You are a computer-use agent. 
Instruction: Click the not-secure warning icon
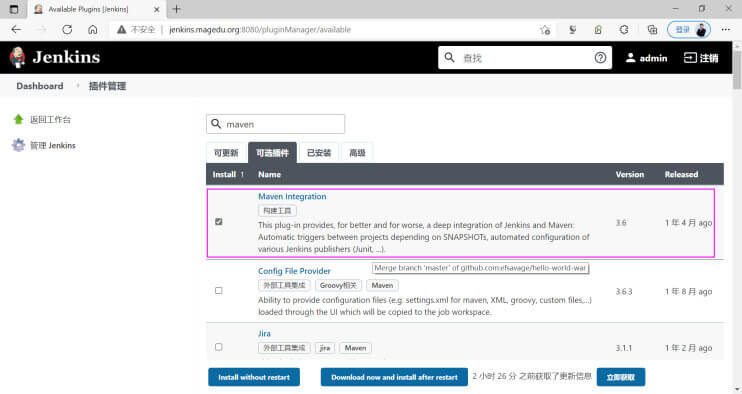coord(122,29)
